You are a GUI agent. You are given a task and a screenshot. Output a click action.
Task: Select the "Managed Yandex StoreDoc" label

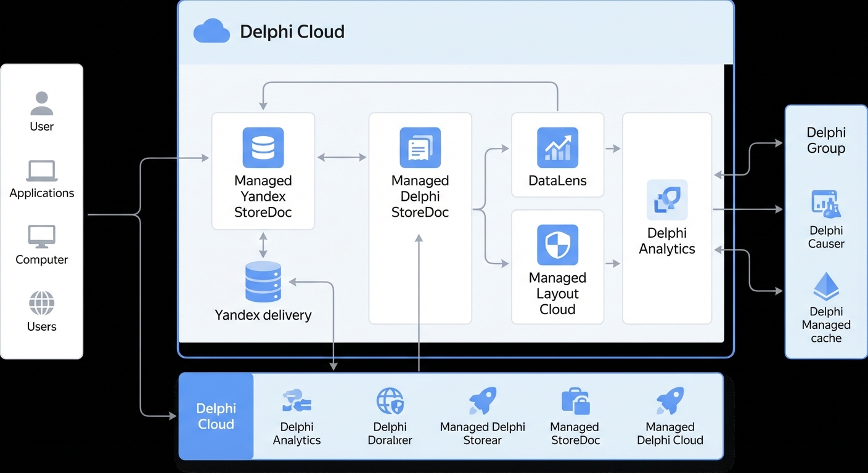coord(263,196)
